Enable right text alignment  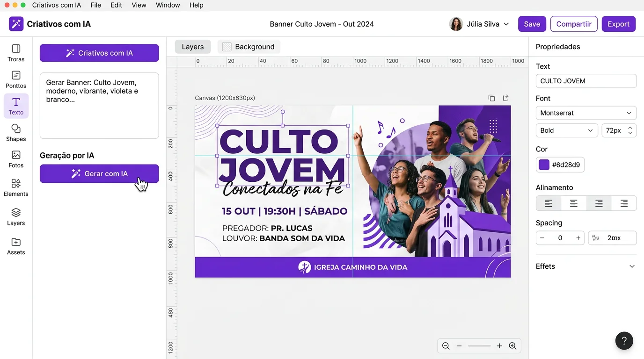(x=599, y=203)
